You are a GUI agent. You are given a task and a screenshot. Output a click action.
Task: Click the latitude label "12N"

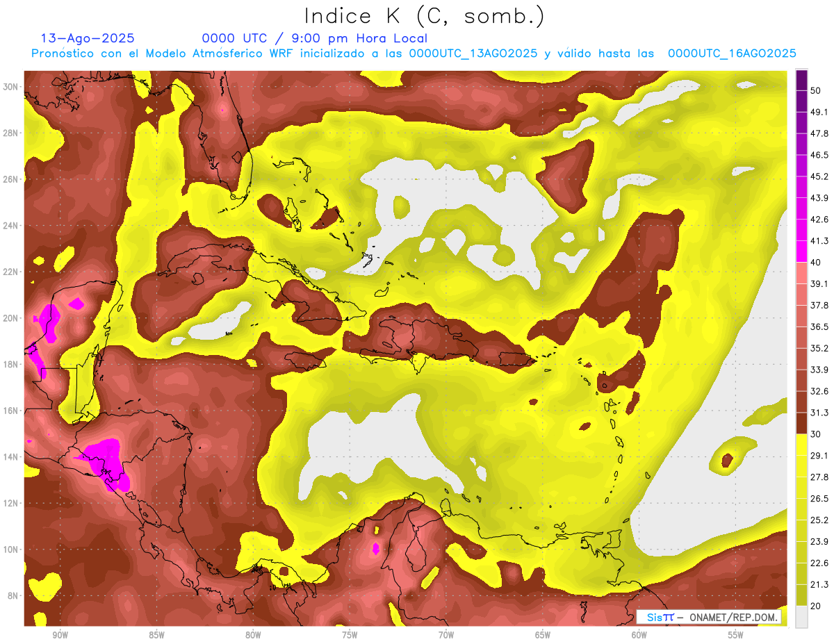tap(10, 503)
